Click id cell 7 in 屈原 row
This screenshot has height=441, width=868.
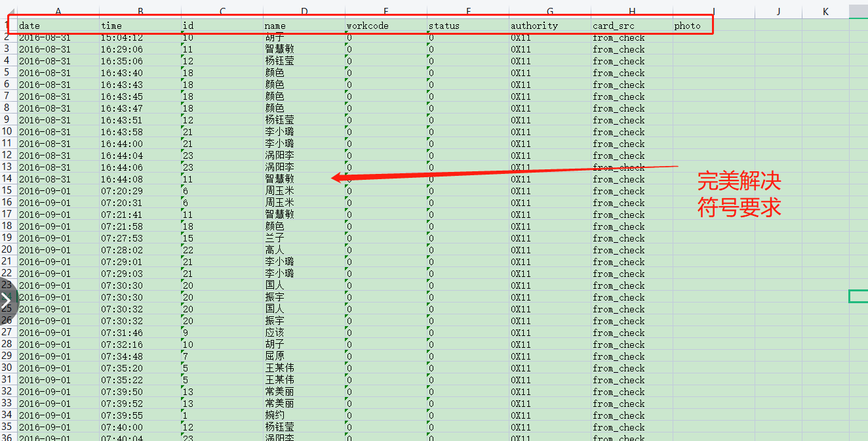222,356
